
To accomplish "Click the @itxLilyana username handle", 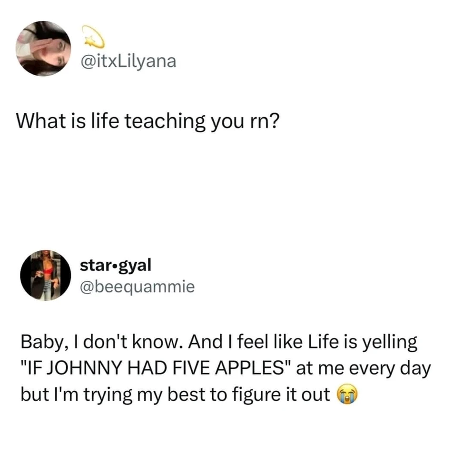I will point(128,61).
